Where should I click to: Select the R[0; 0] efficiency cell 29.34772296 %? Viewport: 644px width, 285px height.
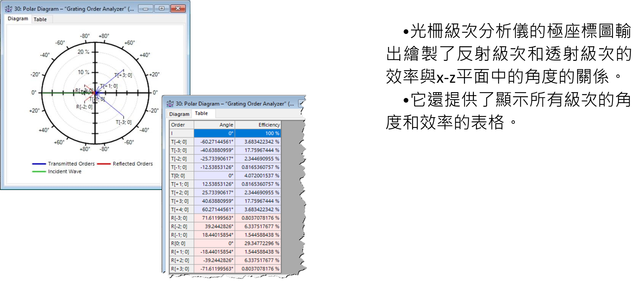click(x=258, y=243)
